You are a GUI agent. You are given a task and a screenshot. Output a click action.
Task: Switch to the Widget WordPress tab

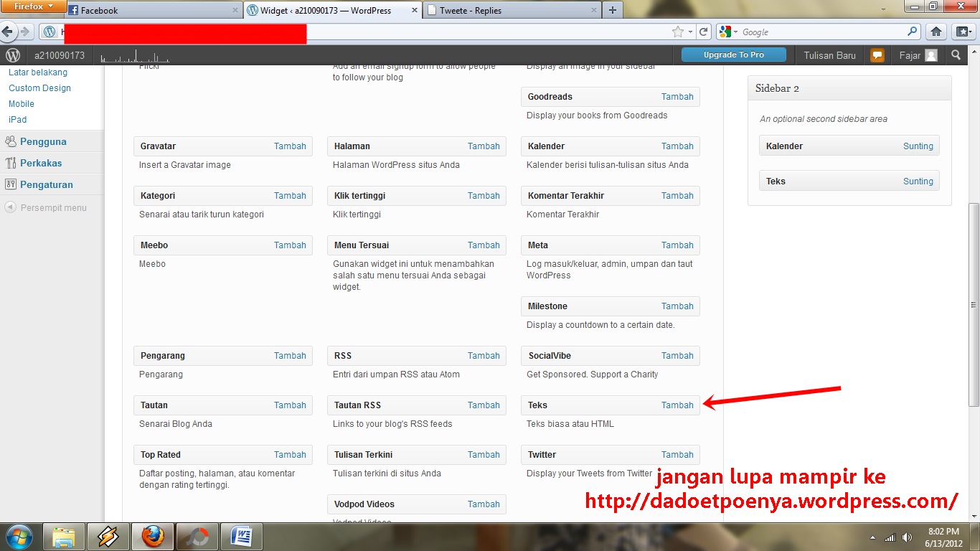pyautogui.click(x=333, y=11)
